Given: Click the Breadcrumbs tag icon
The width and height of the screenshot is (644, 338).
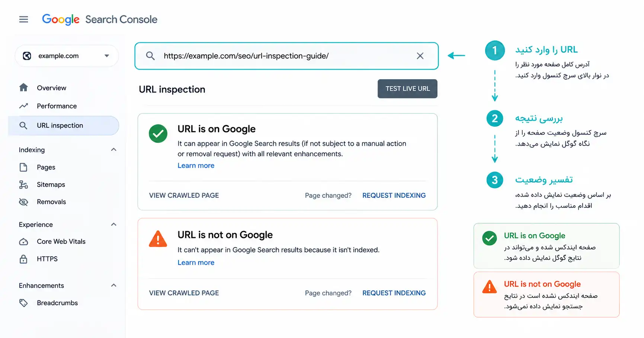Looking at the screenshot, I should click(23, 303).
